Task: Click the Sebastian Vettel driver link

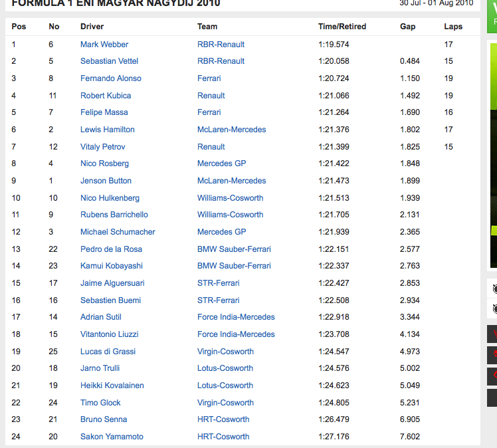Action: coord(110,61)
